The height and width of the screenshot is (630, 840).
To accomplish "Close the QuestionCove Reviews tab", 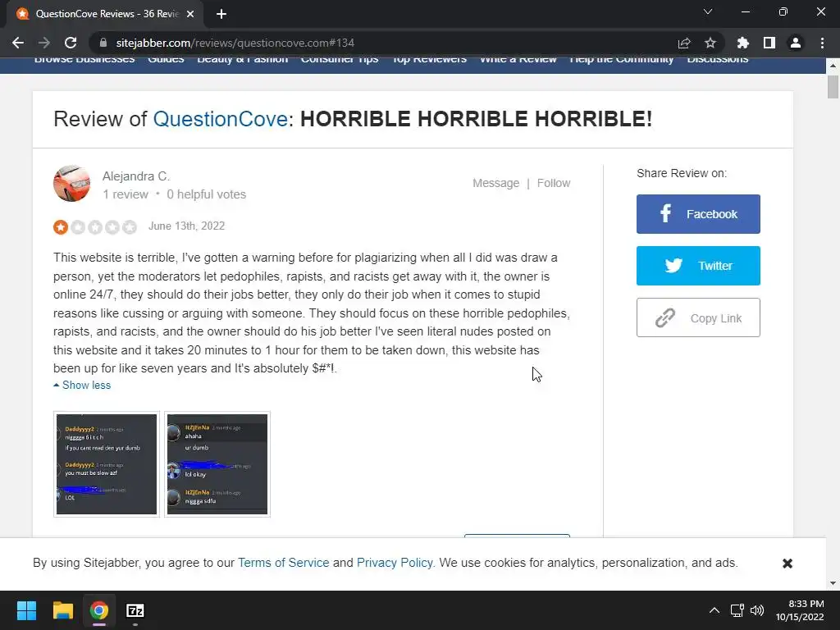I will point(190,14).
